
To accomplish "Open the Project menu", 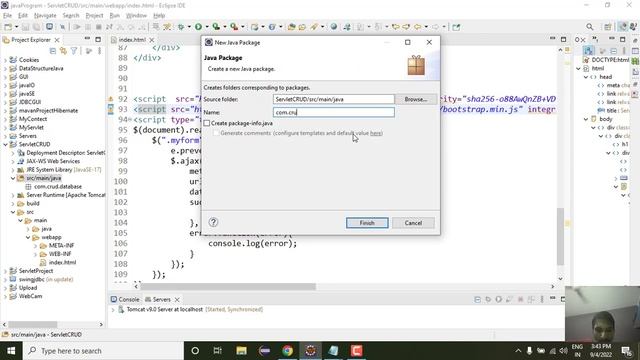I will (x=94, y=16).
